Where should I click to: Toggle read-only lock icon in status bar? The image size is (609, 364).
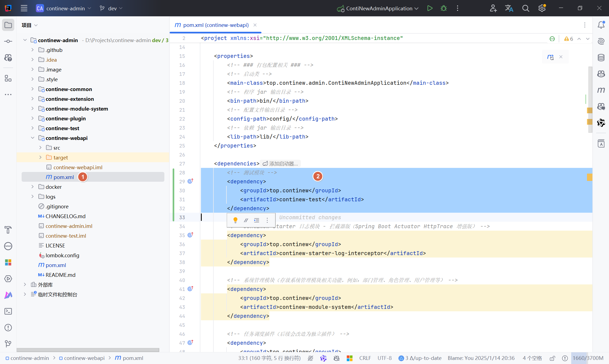pyautogui.click(x=552, y=358)
